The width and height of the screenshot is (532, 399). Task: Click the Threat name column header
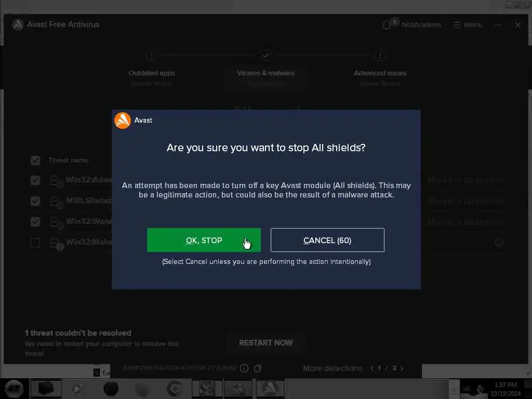tap(68, 161)
